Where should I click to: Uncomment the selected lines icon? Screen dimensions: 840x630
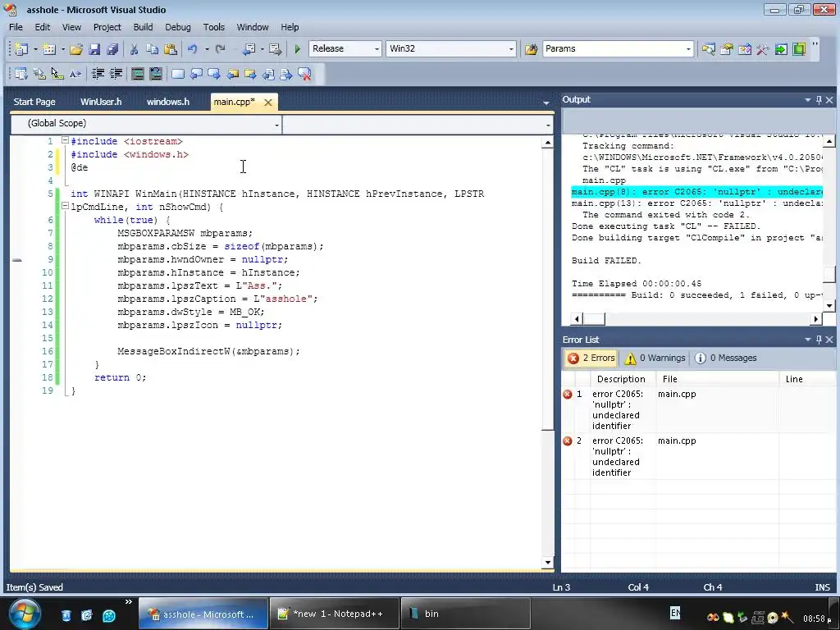click(x=155, y=74)
